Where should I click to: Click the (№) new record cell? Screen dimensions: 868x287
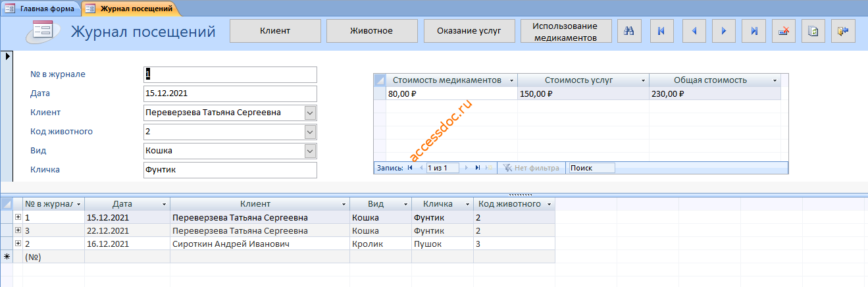tap(53, 257)
